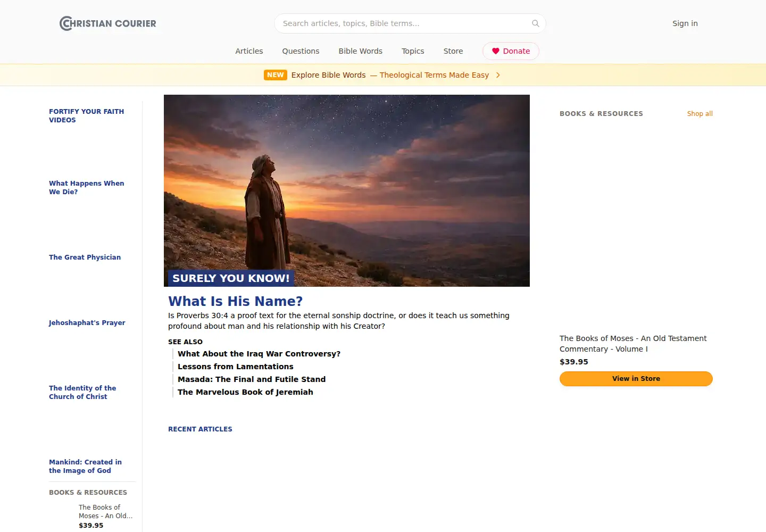Open What Is His Name? article title
Viewport: 766px width, 532px height.
(235, 301)
